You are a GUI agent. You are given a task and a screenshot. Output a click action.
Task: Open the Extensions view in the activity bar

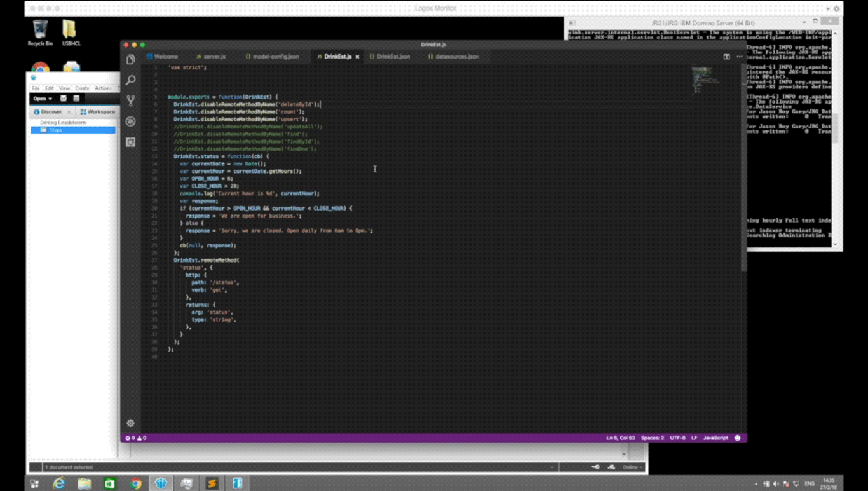click(x=131, y=142)
